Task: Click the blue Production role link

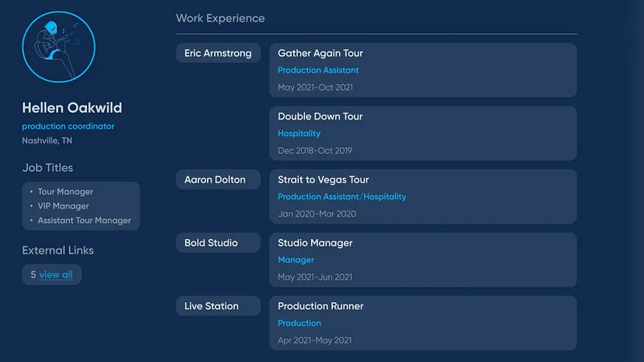Action: coord(299,323)
